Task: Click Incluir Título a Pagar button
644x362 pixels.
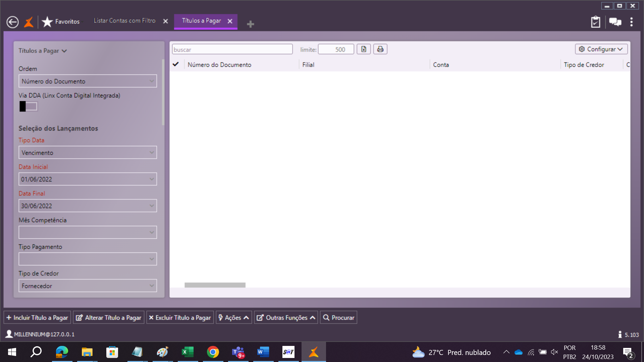Action: pyautogui.click(x=37, y=317)
